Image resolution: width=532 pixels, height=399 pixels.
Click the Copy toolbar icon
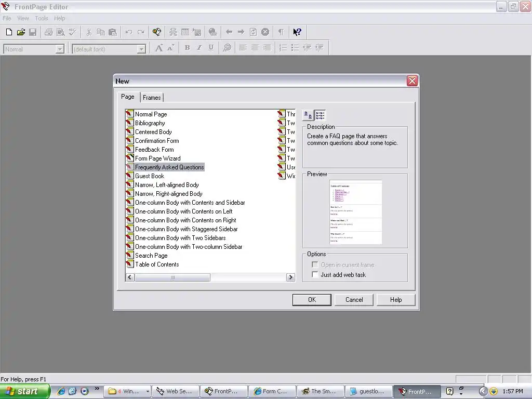pyautogui.click(x=101, y=32)
